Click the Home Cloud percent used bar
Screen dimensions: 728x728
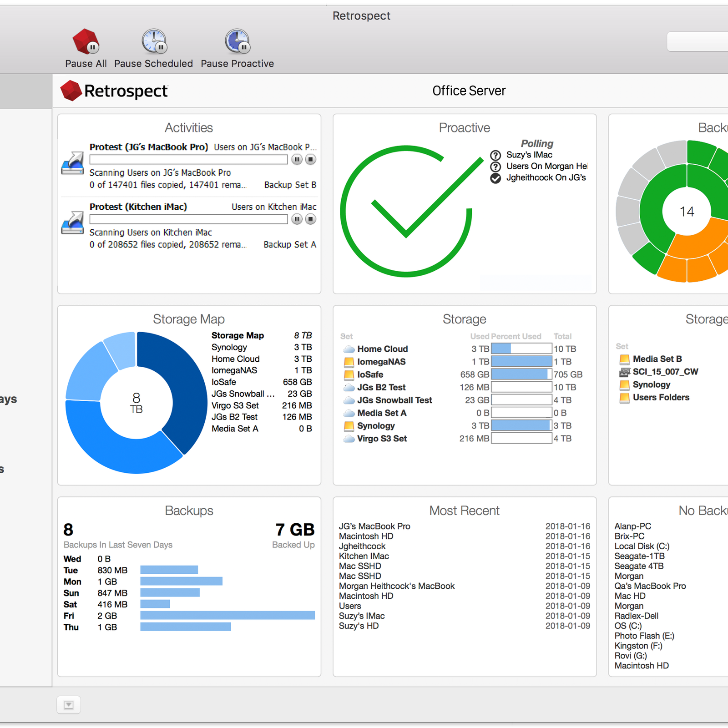(521, 349)
